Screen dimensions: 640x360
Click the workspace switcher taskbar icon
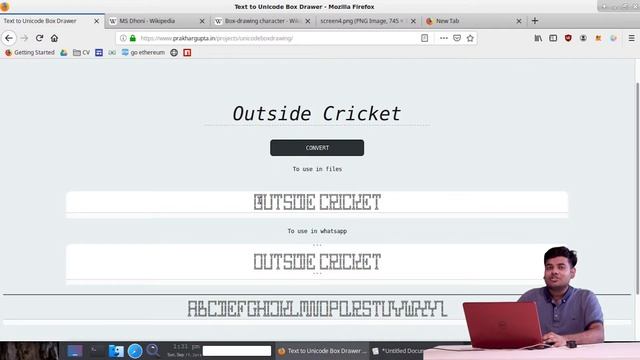click(75, 351)
